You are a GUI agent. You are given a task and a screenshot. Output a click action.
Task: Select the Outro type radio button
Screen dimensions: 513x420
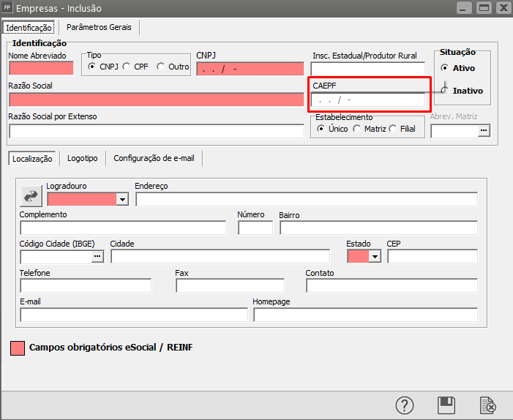point(160,67)
